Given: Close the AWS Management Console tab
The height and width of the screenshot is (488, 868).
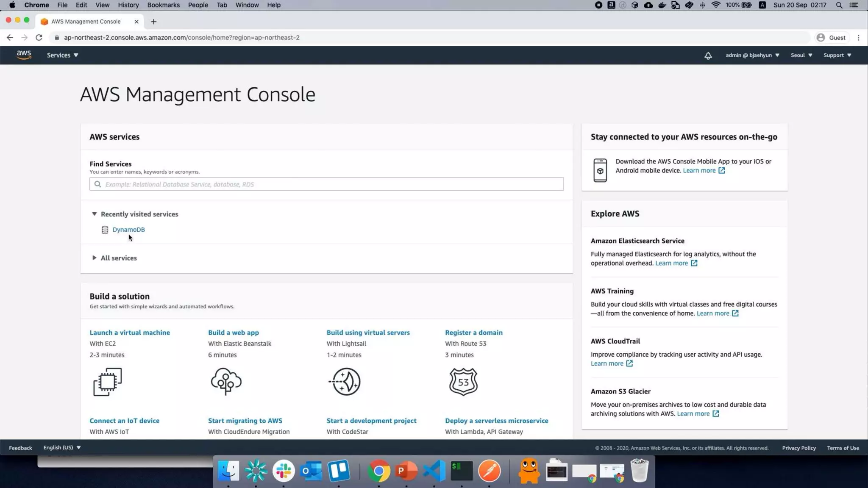Looking at the screenshot, I should tap(136, 22).
